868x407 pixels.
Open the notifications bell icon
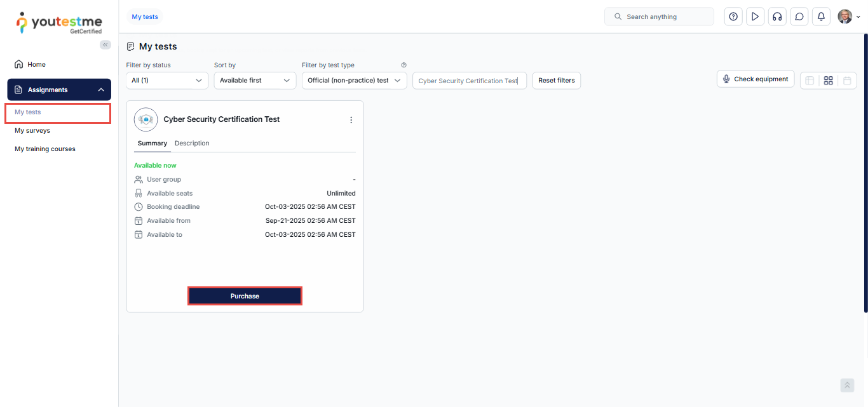[821, 17]
